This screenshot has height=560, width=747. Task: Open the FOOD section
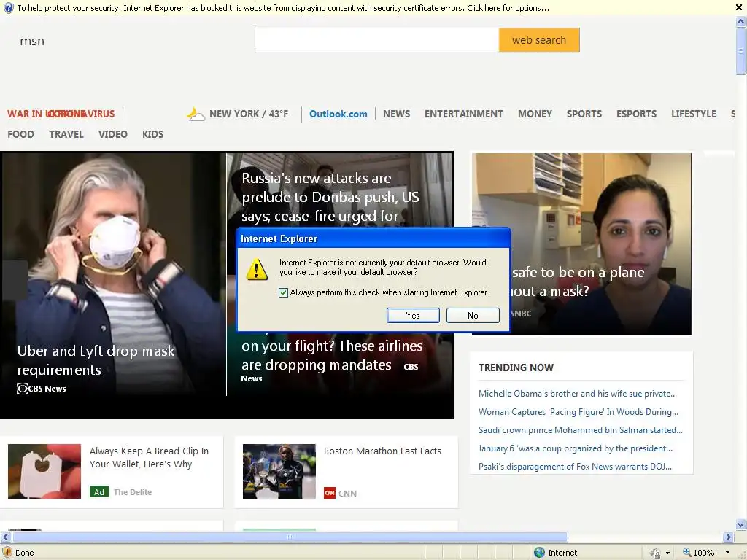tap(20, 134)
